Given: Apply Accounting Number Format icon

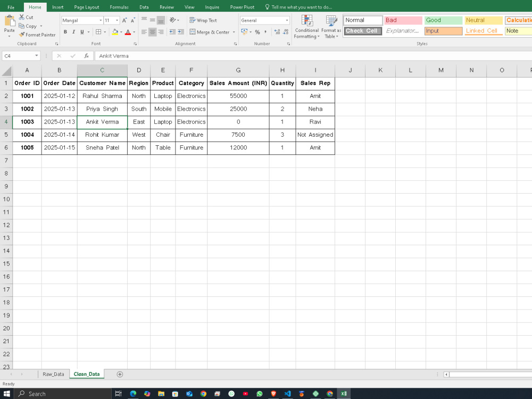Looking at the screenshot, I should [x=244, y=32].
